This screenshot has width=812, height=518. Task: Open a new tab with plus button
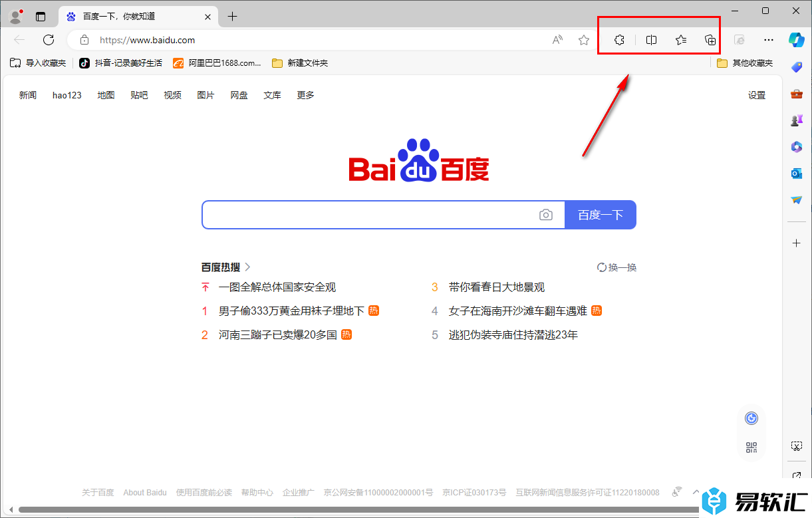(x=232, y=17)
